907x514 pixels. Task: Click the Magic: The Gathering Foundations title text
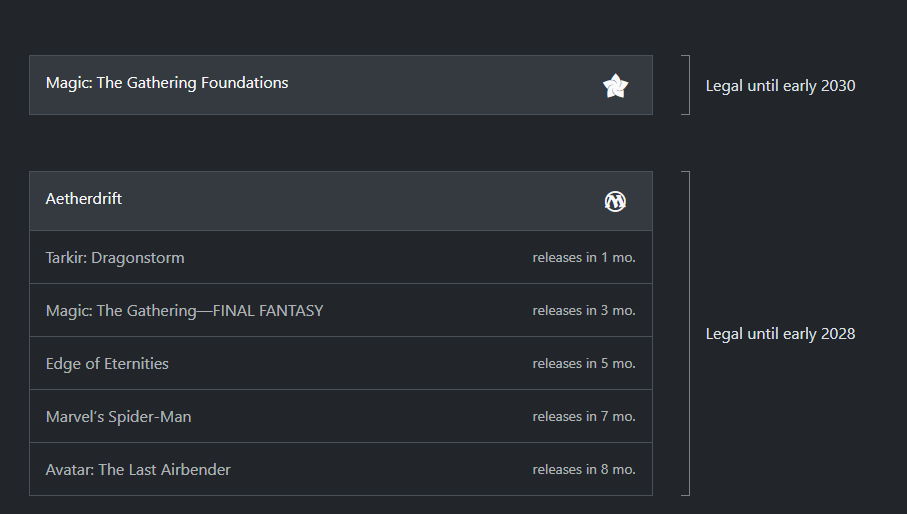pyautogui.click(x=167, y=83)
